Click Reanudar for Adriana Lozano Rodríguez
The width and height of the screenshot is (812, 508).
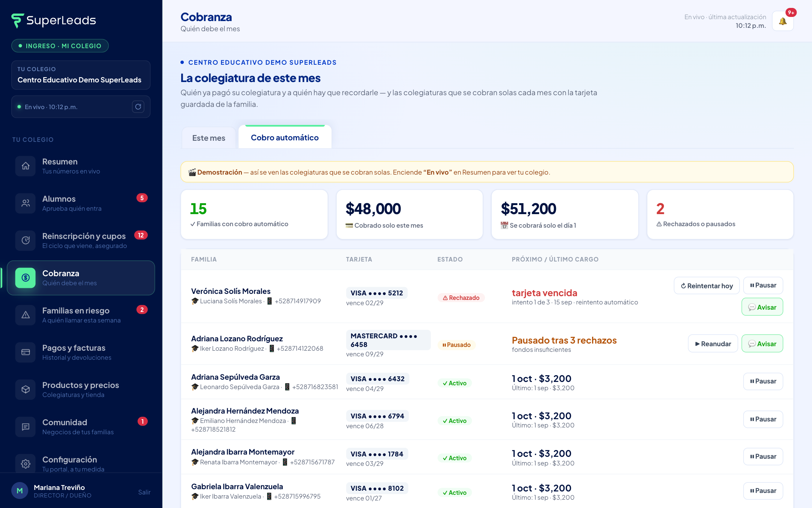pos(713,344)
